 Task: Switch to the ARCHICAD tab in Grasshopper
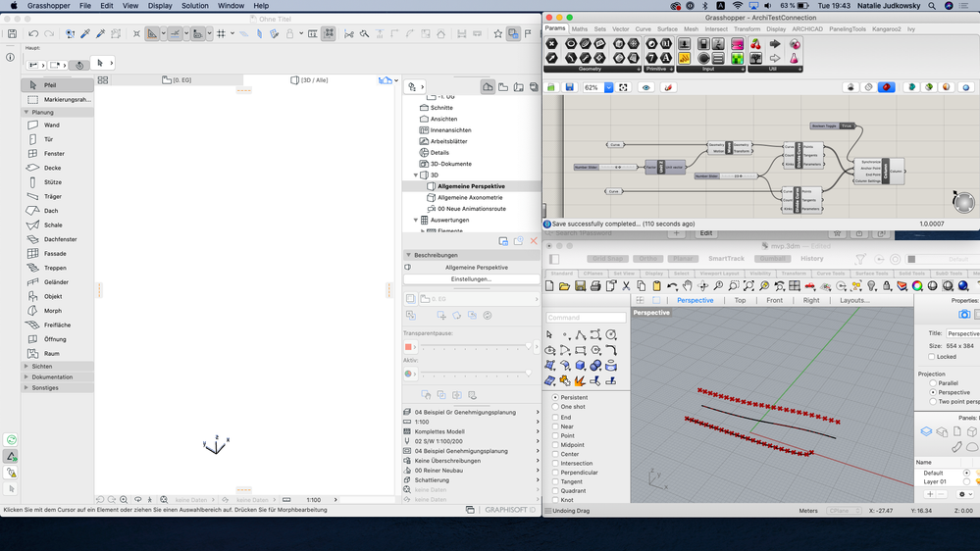click(x=806, y=29)
